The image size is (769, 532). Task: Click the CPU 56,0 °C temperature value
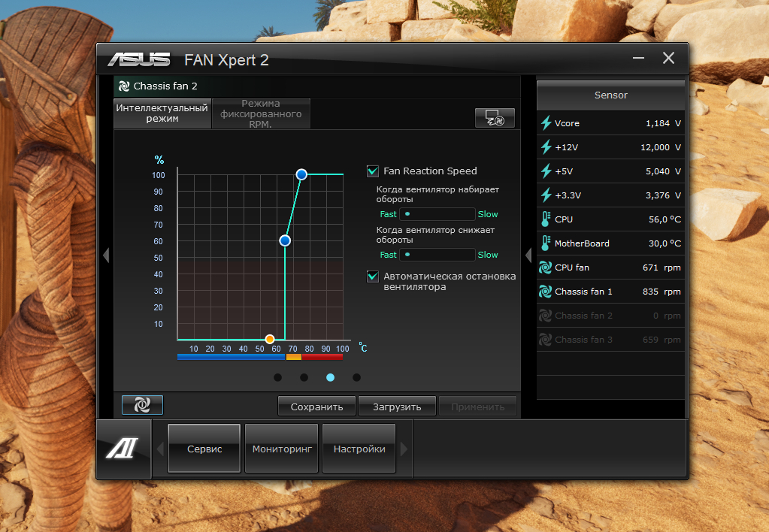pos(665,219)
